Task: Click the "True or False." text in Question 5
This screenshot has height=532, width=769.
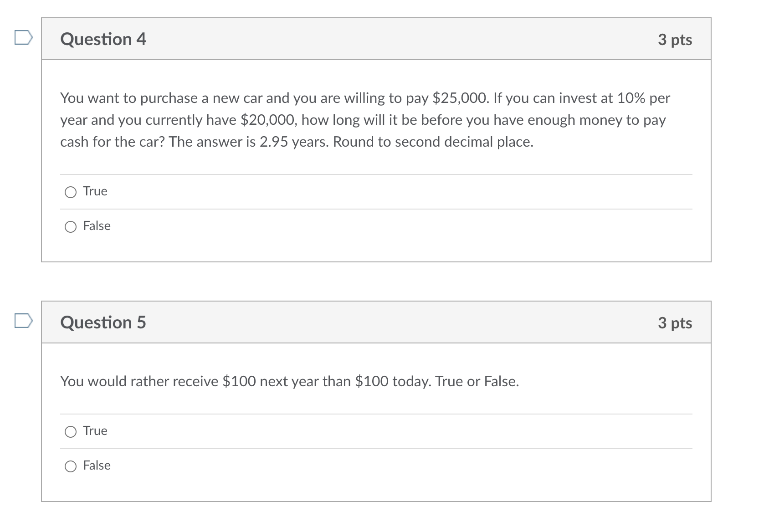Action: 477,381
